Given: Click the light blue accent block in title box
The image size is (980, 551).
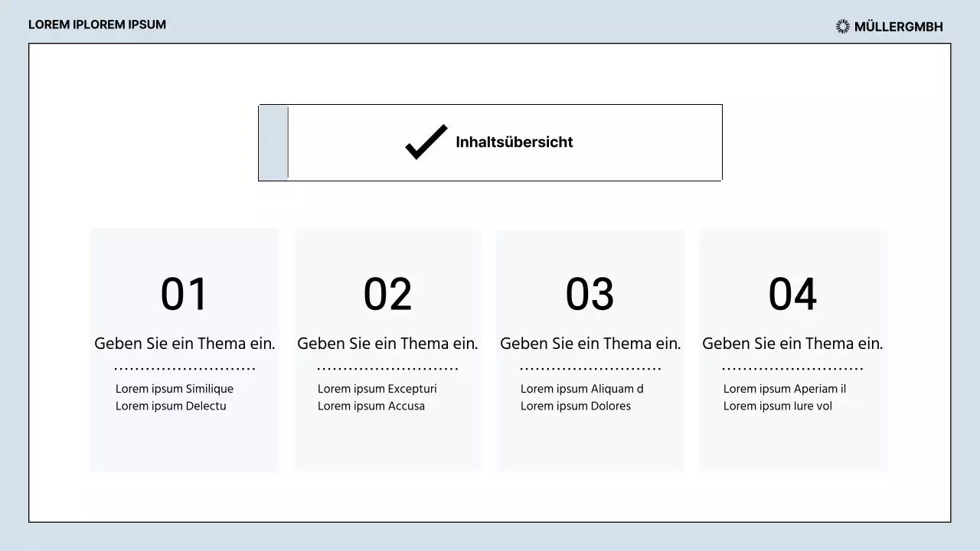Looking at the screenshot, I should click(273, 142).
